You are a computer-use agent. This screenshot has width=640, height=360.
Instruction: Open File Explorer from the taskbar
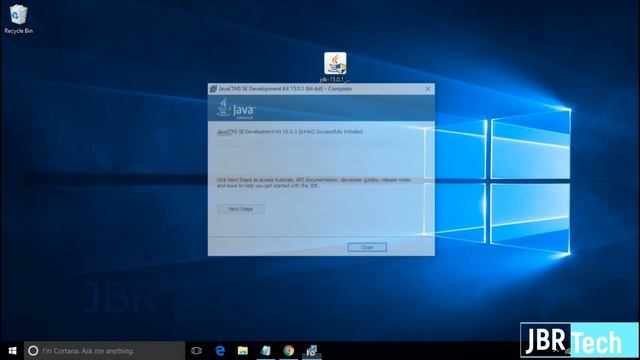click(243, 351)
